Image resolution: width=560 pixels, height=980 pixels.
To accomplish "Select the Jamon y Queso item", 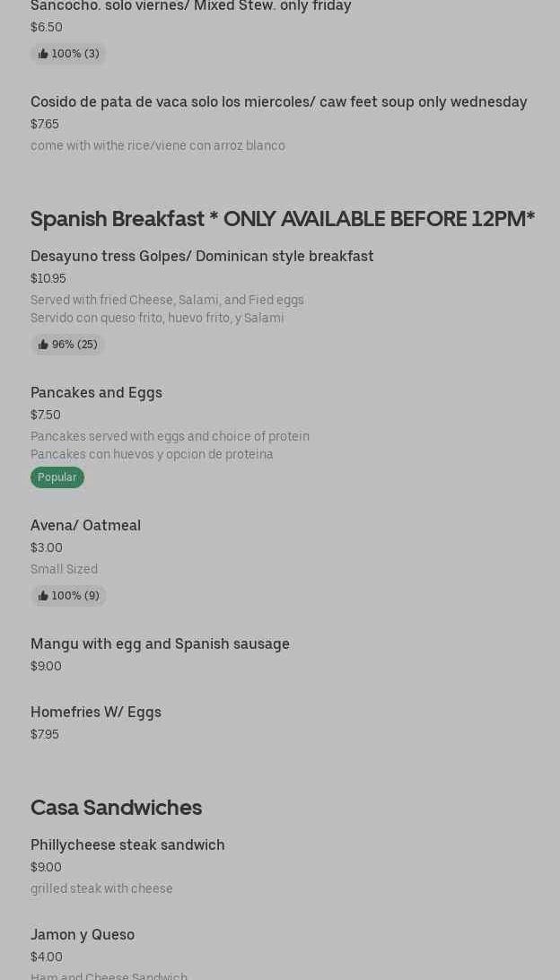I will click(83, 935).
